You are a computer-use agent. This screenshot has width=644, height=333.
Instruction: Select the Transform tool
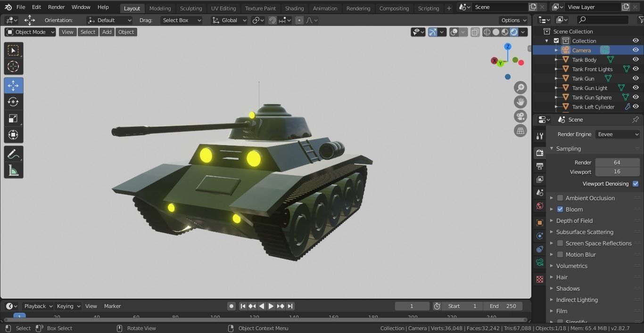(13, 135)
